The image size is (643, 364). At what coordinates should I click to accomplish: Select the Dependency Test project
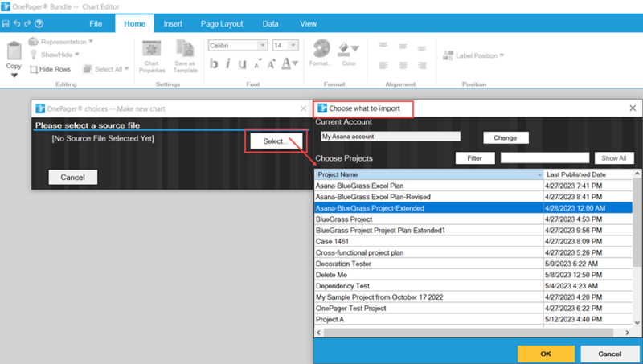pyautogui.click(x=473, y=286)
